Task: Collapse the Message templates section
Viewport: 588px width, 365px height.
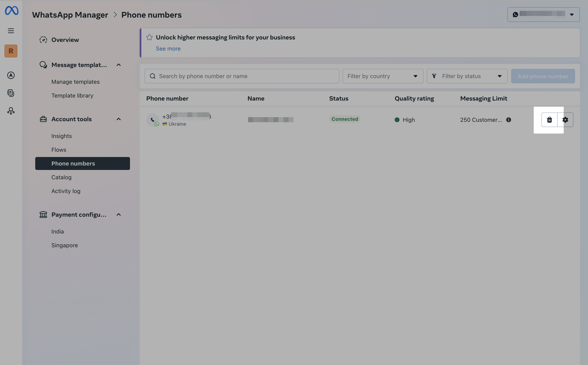Action: 119,65
